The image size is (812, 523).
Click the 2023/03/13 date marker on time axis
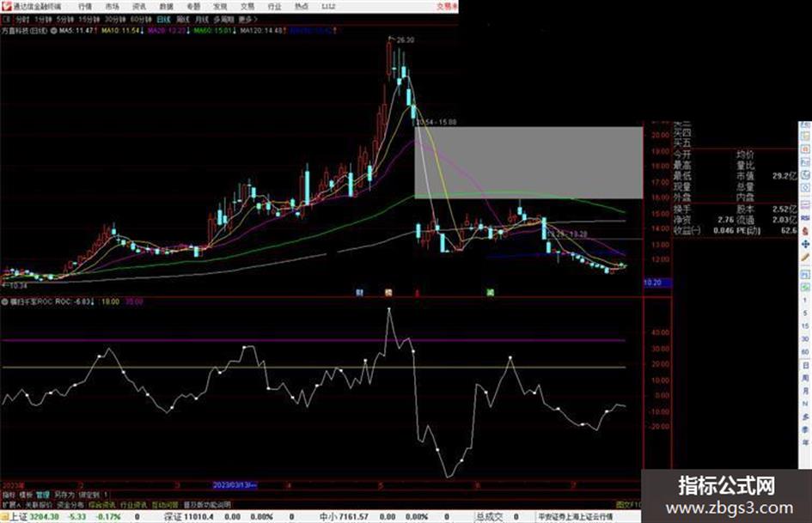[235, 485]
